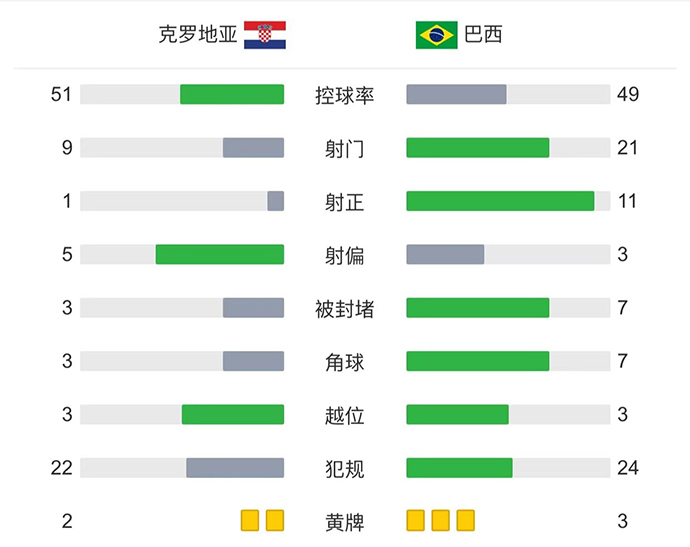
Task: Click the Brazil flag icon
Action: click(x=436, y=35)
